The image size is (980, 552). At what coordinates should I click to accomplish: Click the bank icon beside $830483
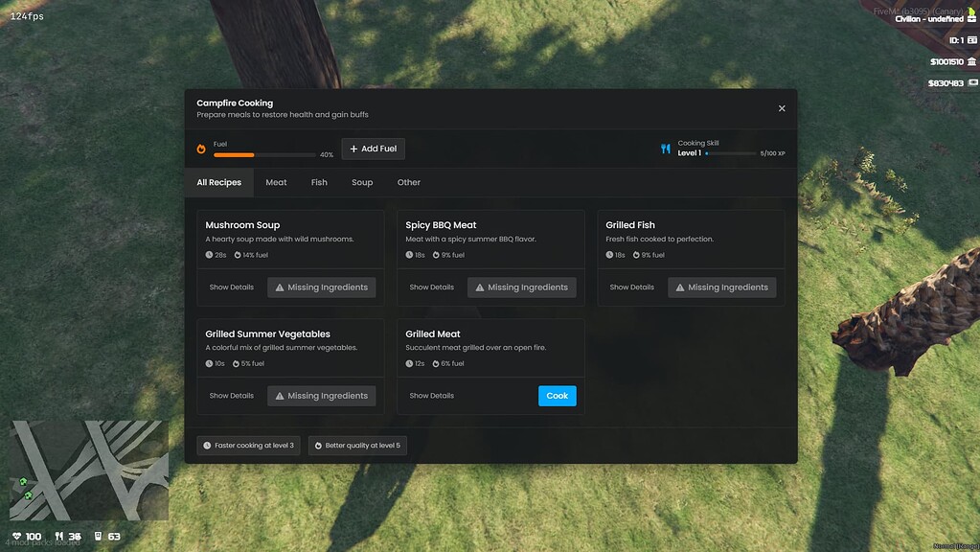pyautogui.click(x=971, y=83)
